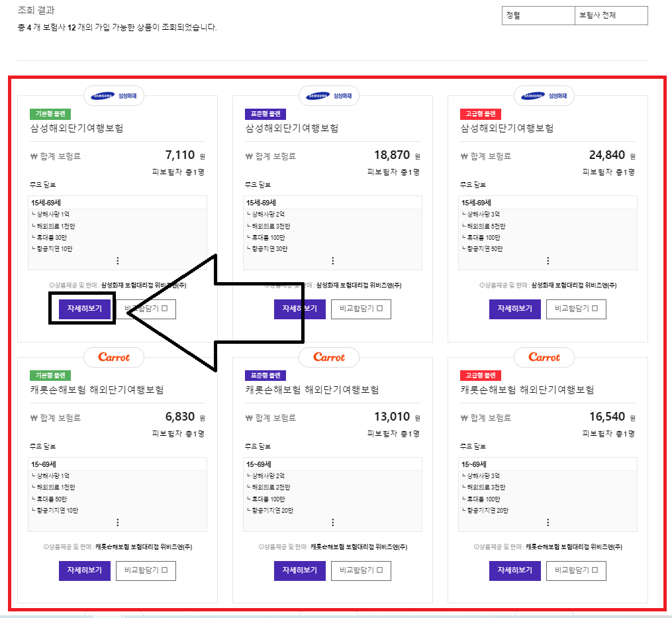Image resolution: width=672 pixels, height=618 pixels.
Task: Open 자세히보기 for the Carrot 13,010원 plan
Action: [299, 570]
